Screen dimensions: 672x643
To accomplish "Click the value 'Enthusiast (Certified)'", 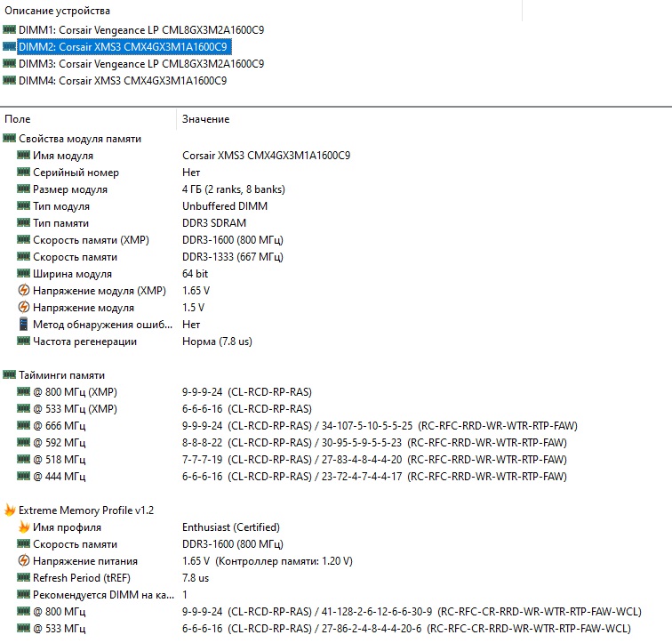I will pyautogui.click(x=231, y=527).
